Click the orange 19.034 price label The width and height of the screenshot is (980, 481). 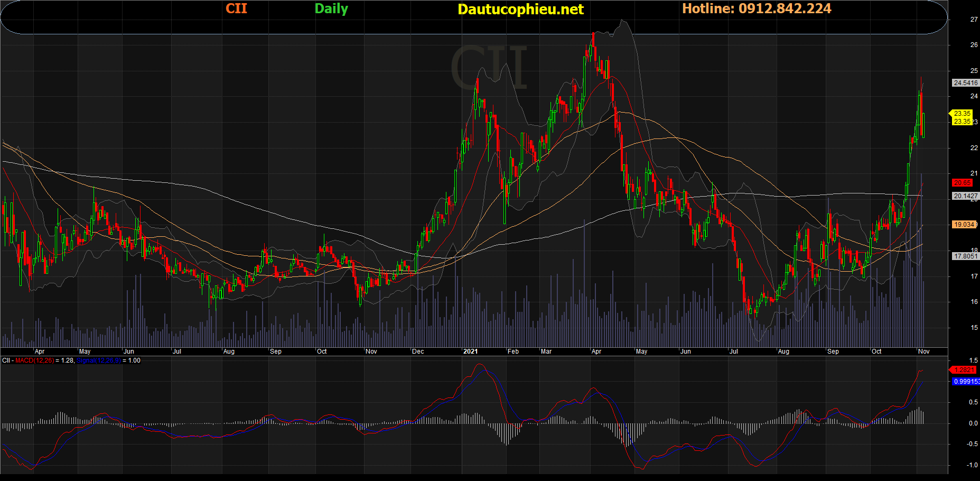coord(964,225)
